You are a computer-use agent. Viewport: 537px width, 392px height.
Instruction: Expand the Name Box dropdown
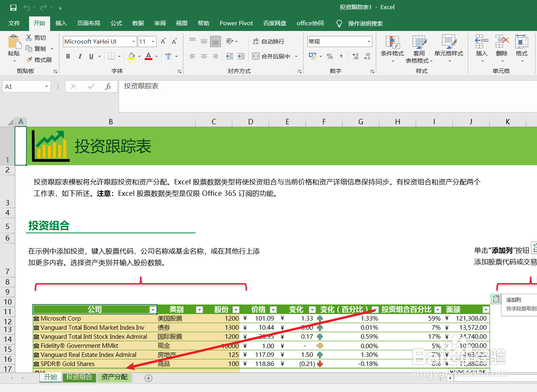46,86
